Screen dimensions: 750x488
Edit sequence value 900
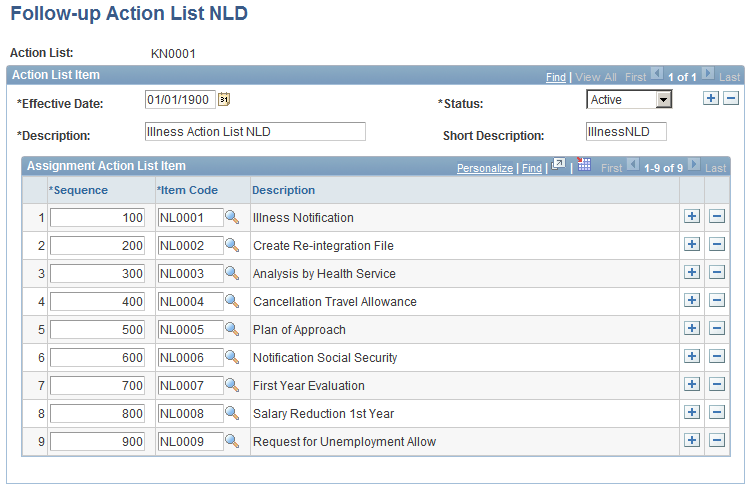97,442
